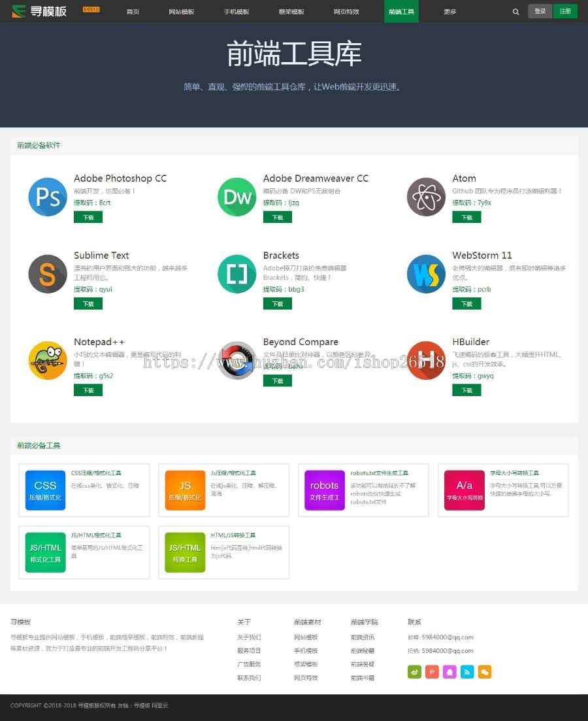
Task: Click 下载 under Atom
Action: (466, 217)
